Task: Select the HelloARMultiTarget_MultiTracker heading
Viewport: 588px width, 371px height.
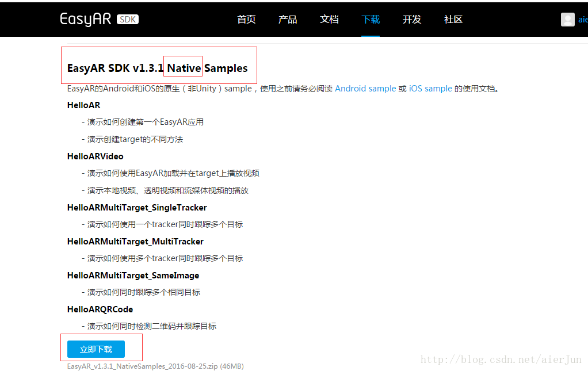Action: coord(135,242)
